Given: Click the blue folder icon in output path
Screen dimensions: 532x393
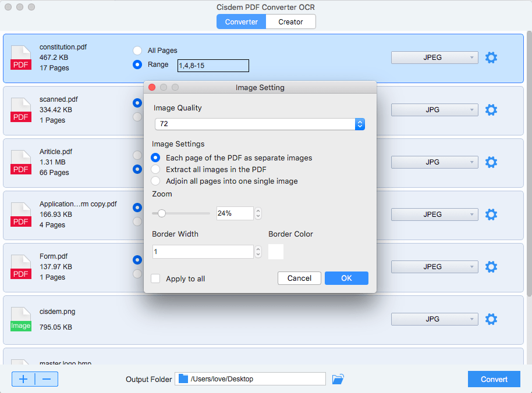Looking at the screenshot, I should (x=183, y=378).
